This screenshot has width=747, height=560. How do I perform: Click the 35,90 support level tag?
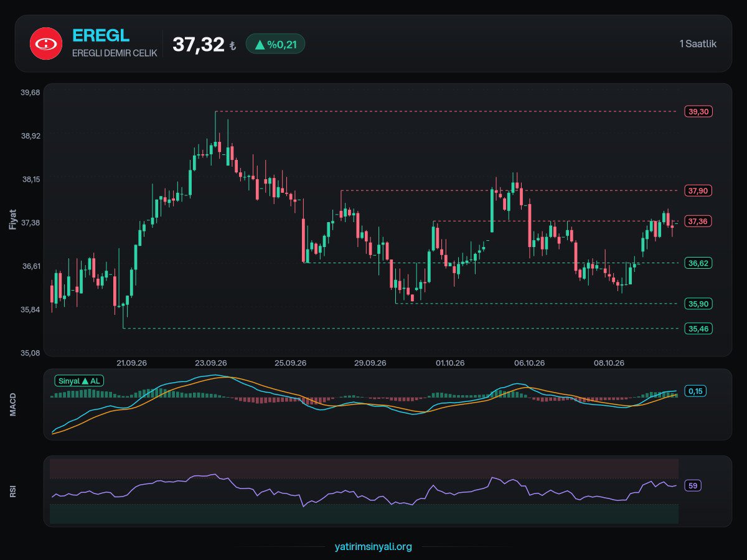point(698,304)
